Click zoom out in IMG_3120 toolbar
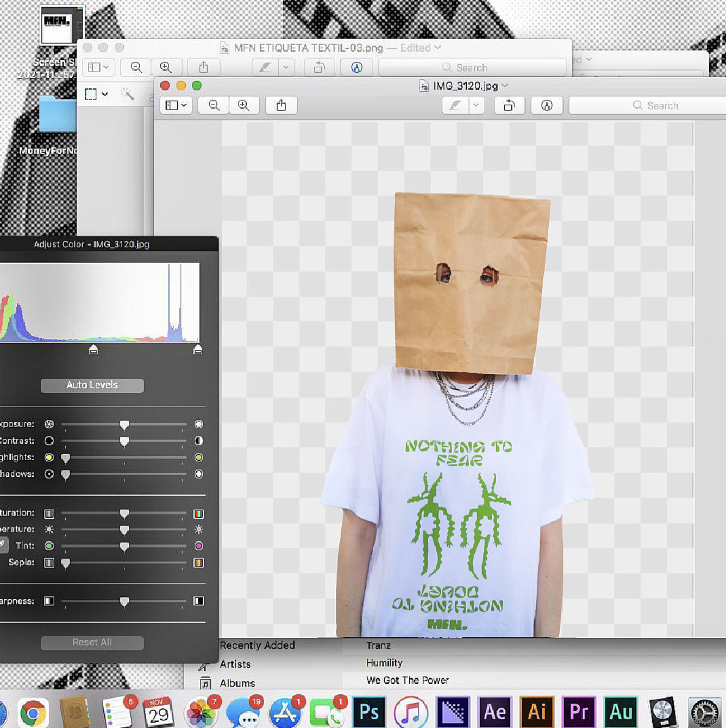This screenshot has height=728, width=726. (x=214, y=105)
